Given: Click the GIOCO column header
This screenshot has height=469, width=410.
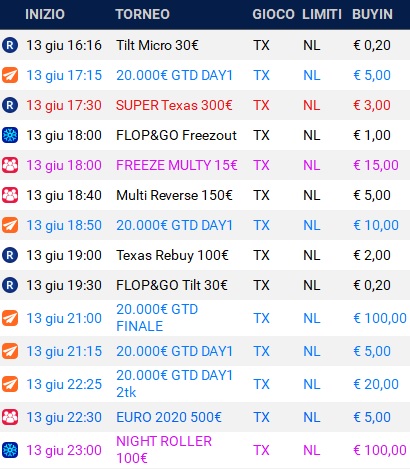Looking at the screenshot, I should [273, 14].
